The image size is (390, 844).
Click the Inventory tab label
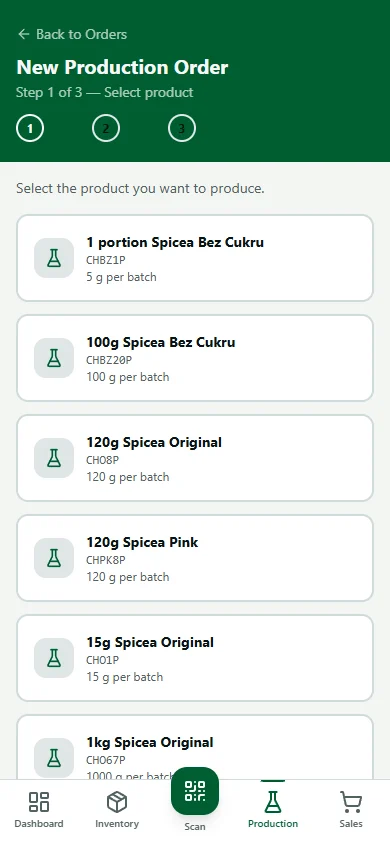pos(117,824)
